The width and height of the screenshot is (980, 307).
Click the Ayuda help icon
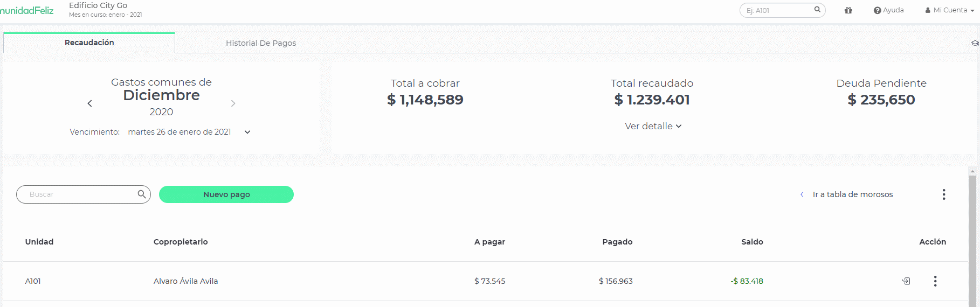(x=877, y=10)
